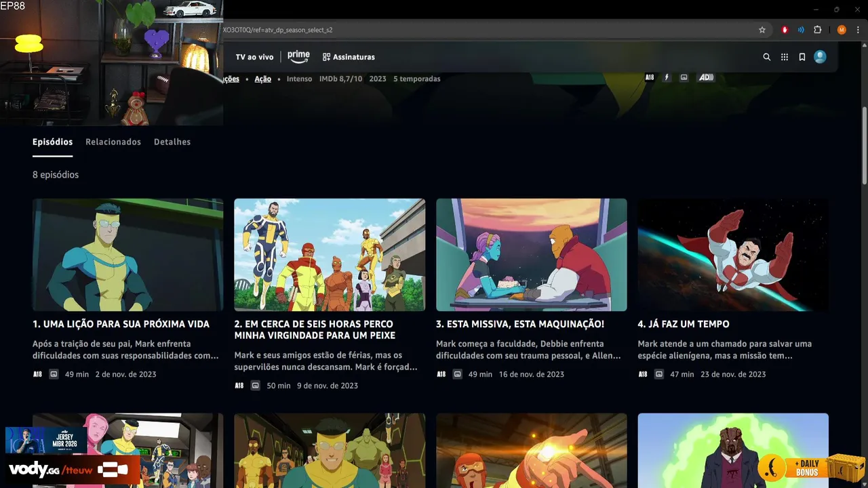
Task: Click "23 de nov. de 2023" date
Action: [x=733, y=374]
